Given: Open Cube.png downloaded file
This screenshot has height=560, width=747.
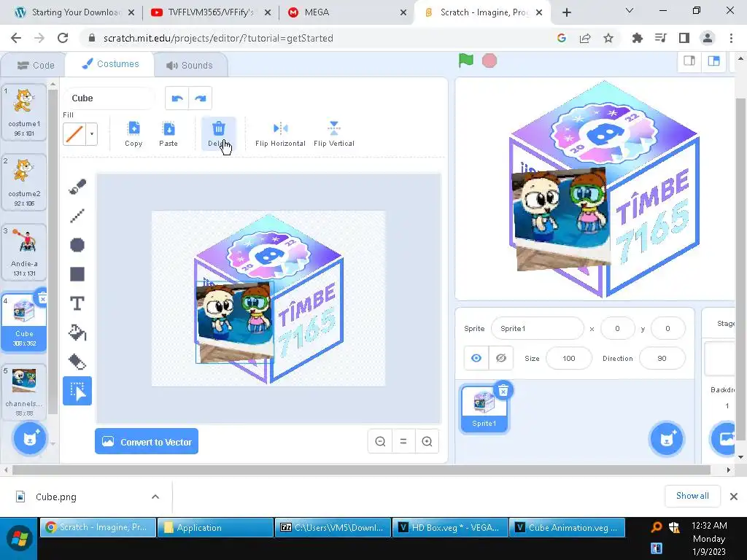Looking at the screenshot, I should click(x=55, y=497).
